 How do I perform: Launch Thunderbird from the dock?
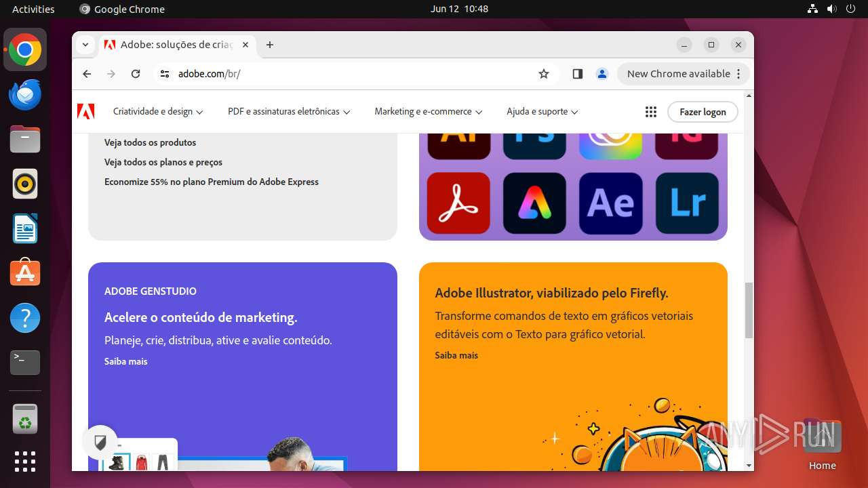[x=25, y=95]
